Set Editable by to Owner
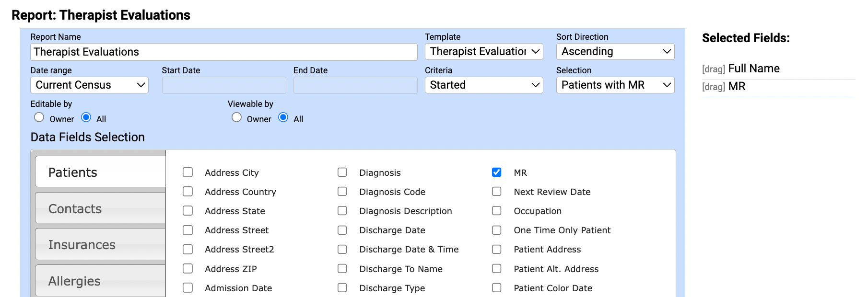This screenshot has height=297, width=868. pos(39,118)
